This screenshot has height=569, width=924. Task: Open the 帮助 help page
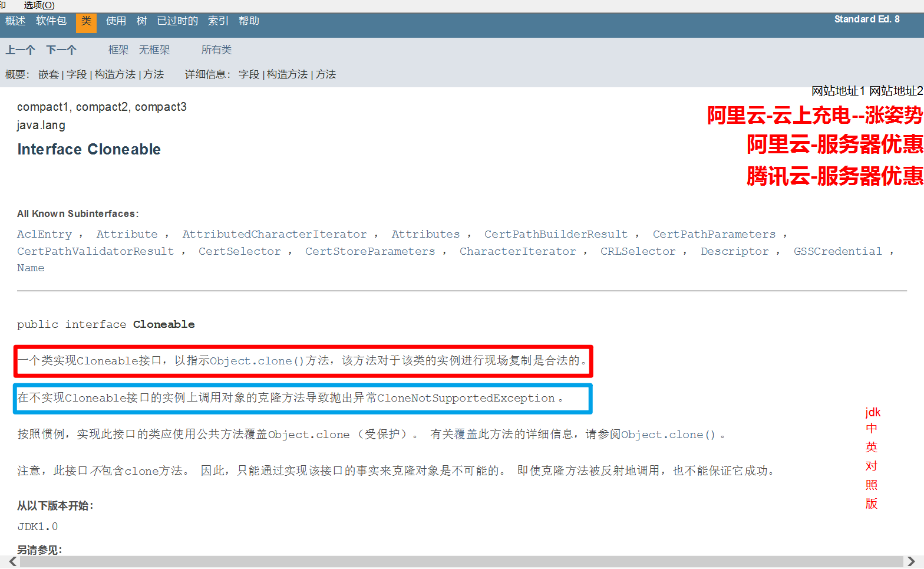coord(249,21)
